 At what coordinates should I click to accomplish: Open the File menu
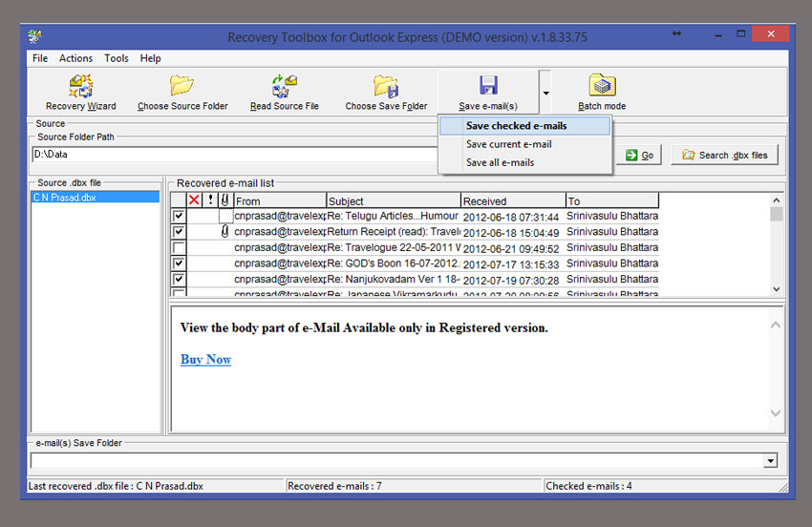(40, 58)
